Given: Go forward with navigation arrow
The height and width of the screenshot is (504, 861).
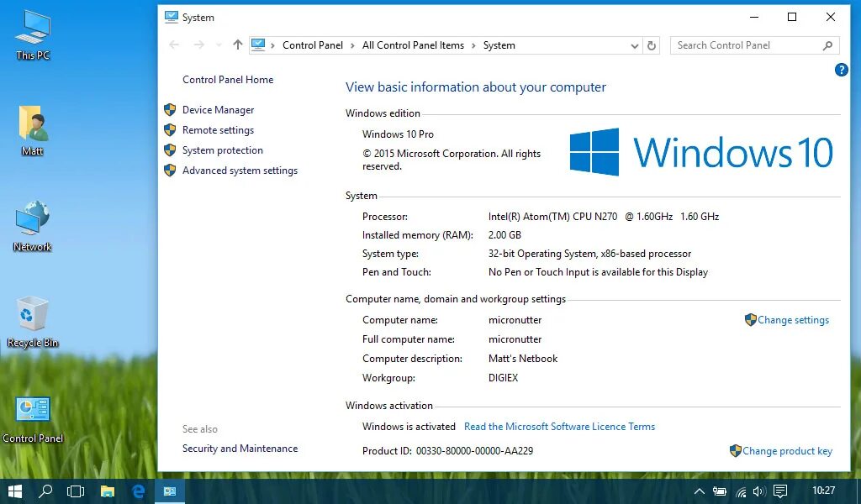Looking at the screenshot, I should [198, 45].
